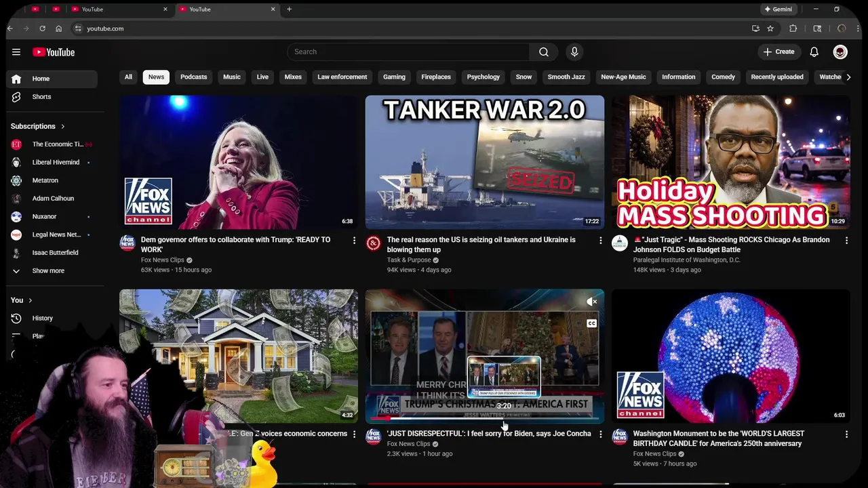Open browser extensions puzzle icon

(x=793, y=28)
